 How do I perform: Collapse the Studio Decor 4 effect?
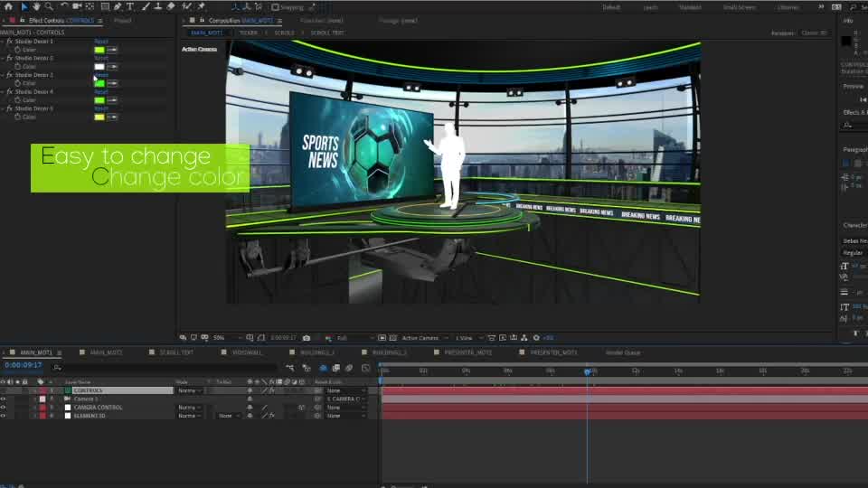pos(3,92)
